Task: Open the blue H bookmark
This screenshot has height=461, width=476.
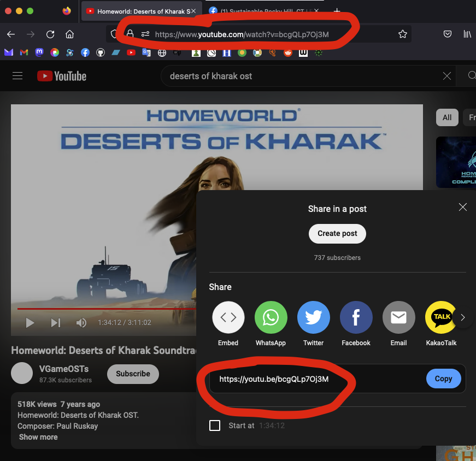Action: tap(227, 53)
